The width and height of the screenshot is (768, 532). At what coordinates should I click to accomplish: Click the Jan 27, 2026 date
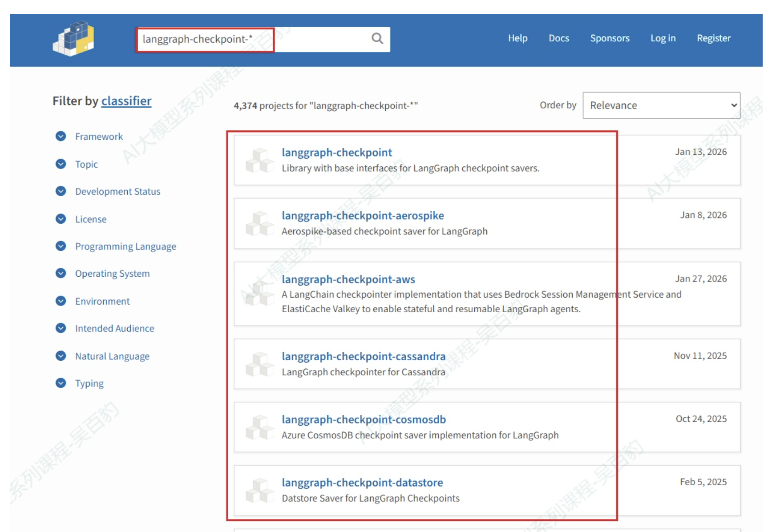tap(701, 278)
